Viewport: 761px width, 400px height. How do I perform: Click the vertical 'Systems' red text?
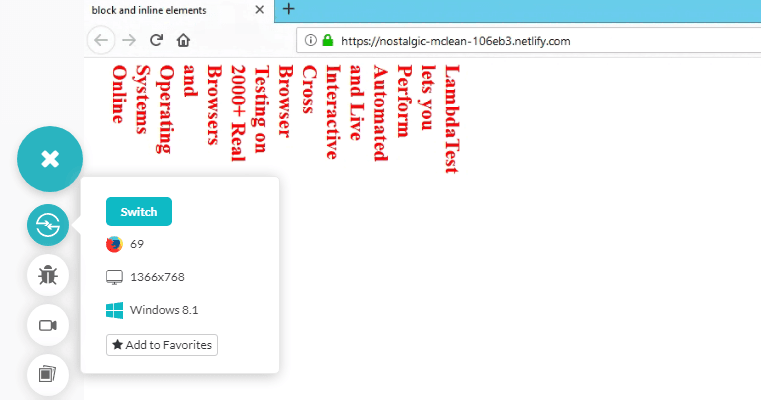pos(143,100)
